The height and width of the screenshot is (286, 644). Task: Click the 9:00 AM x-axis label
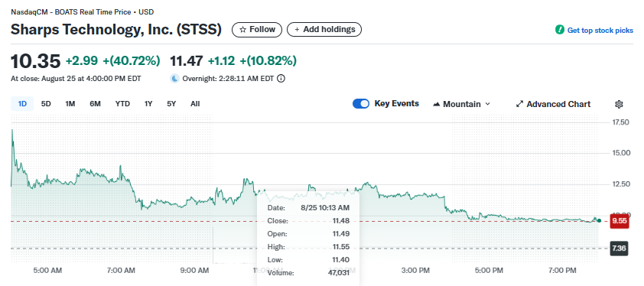click(x=195, y=271)
